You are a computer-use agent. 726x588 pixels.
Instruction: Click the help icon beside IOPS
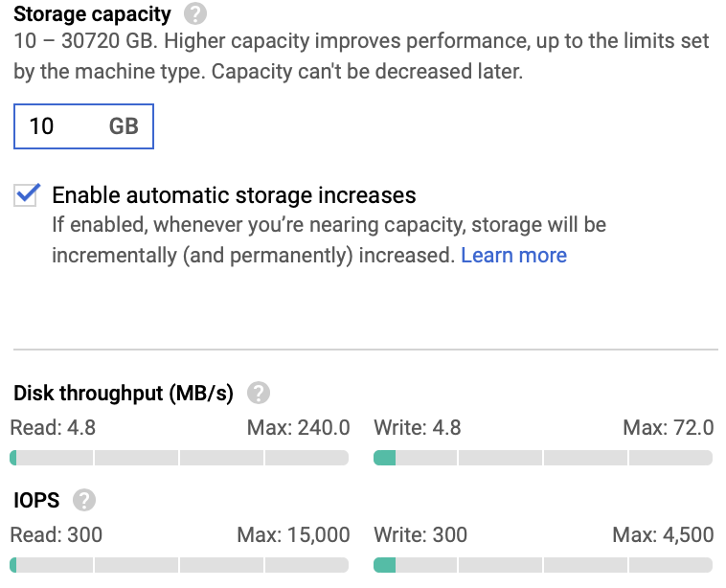click(x=84, y=500)
